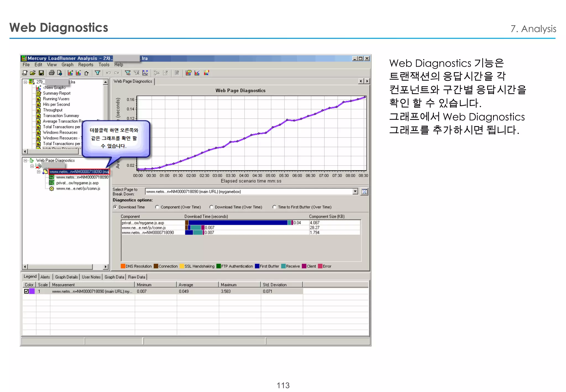Select Summary Report in session tree
The height and width of the screenshot is (392, 566).
[57, 93]
